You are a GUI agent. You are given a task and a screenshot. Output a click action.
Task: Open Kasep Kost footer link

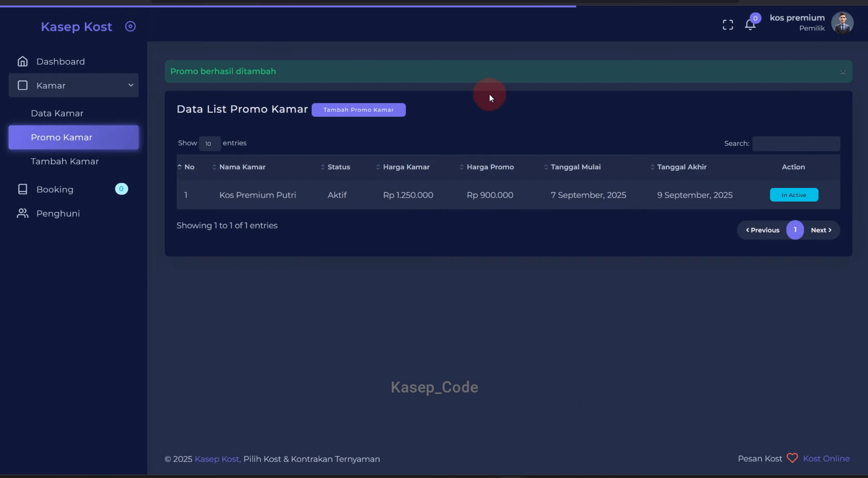[x=218, y=459]
